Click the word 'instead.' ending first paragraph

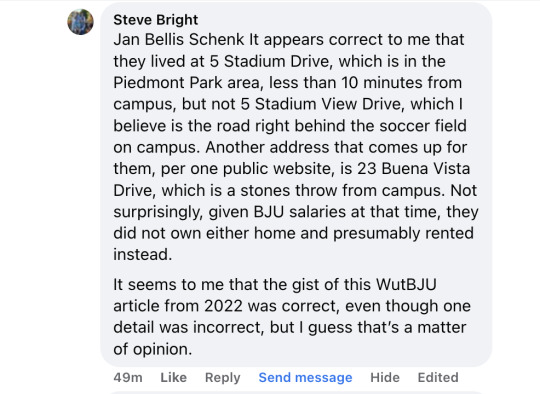click(x=143, y=255)
